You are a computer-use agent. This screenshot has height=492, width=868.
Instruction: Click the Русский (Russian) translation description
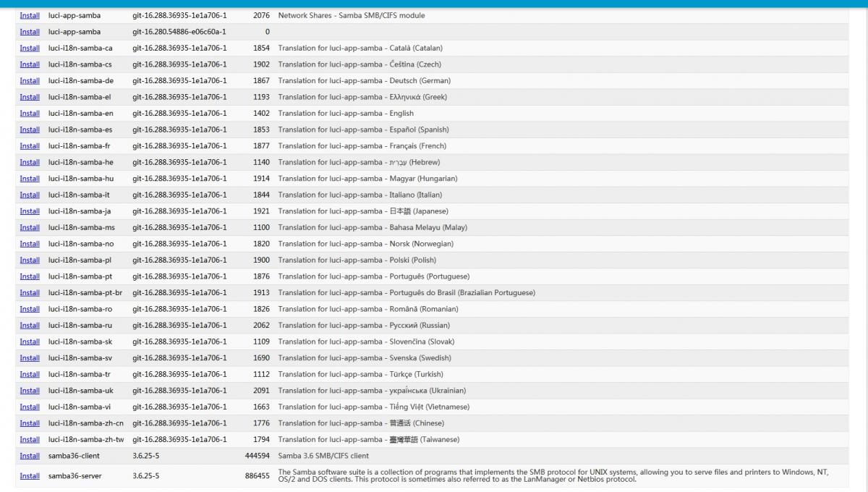tap(364, 325)
